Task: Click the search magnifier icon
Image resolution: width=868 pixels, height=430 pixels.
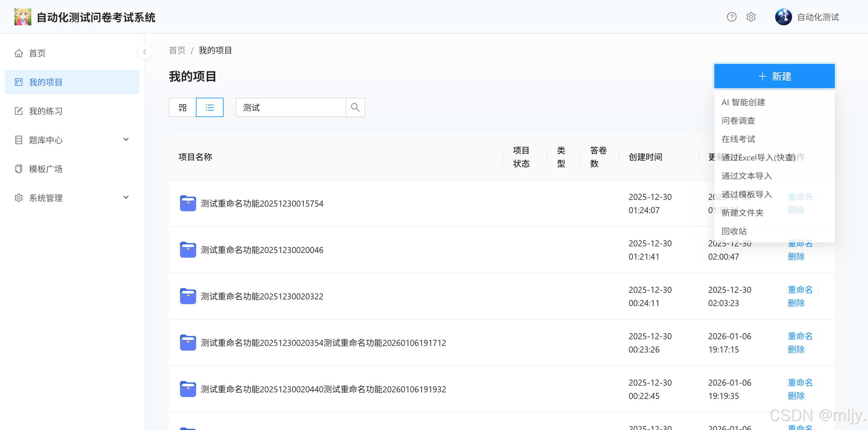Action: click(355, 108)
